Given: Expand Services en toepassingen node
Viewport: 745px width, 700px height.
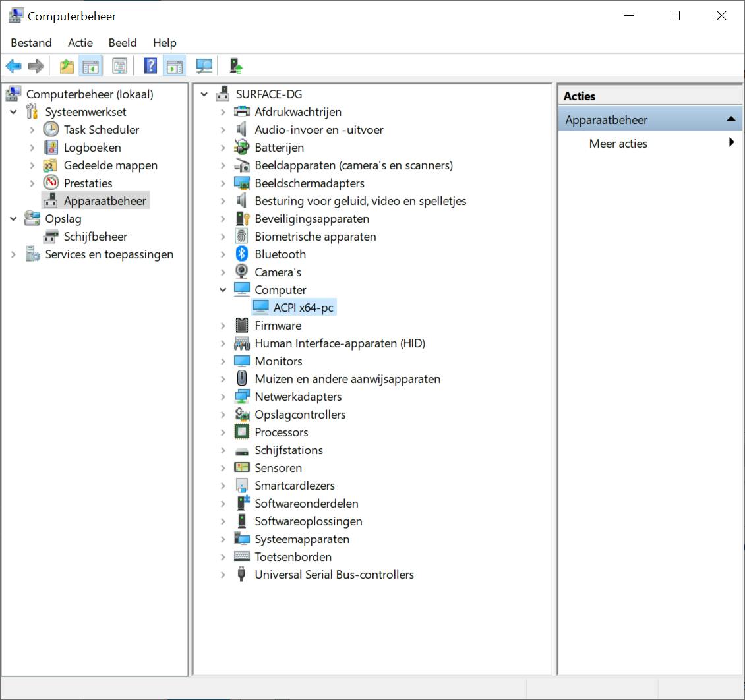Looking at the screenshot, I should point(13,254).
